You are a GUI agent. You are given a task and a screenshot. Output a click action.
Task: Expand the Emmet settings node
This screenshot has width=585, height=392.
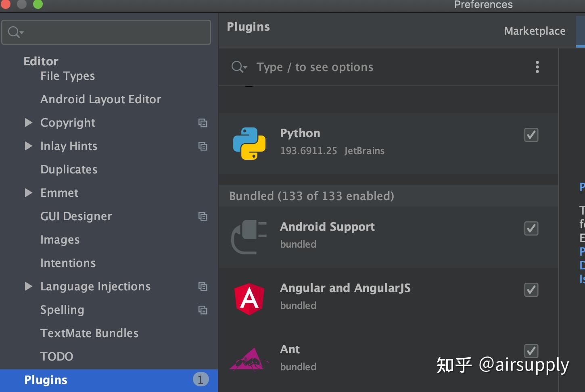tap(28, 193)
